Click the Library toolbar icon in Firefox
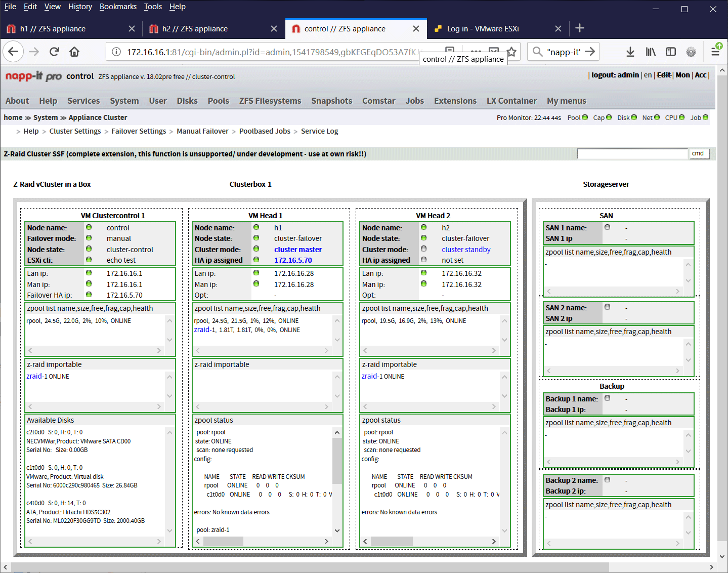The height and width of the screenshot is (573, 728). click(x=651, y=51)
